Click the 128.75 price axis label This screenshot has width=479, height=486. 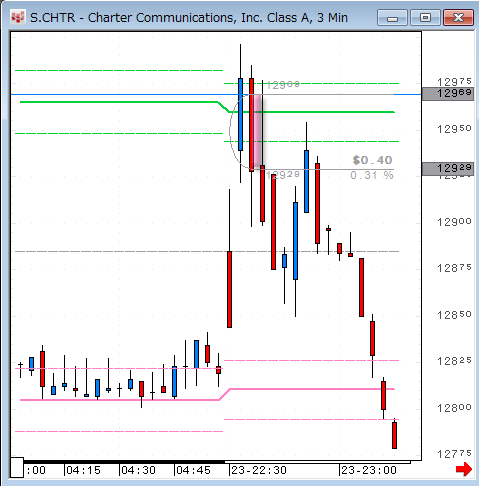pos(454,268)
